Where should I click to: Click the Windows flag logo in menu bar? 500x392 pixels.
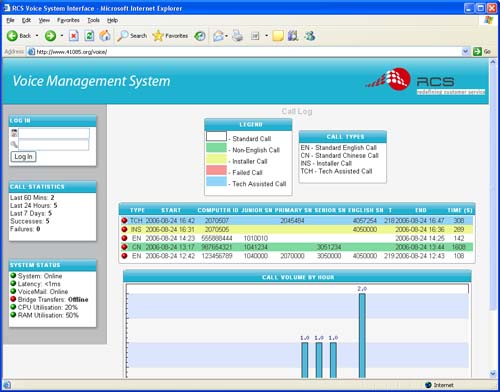(x=488, y=20)
